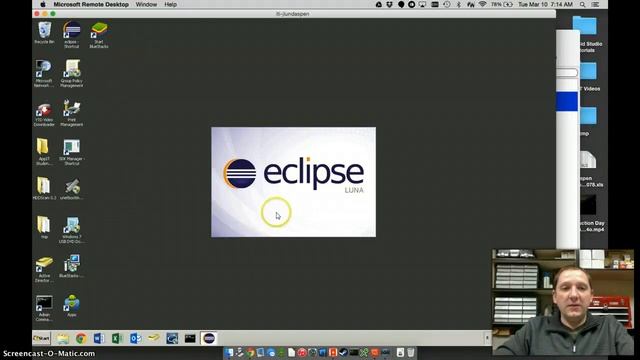Click the date and time in the menu bar
Image resolution: width=640 pixels, height=360 pixels.
545,4
